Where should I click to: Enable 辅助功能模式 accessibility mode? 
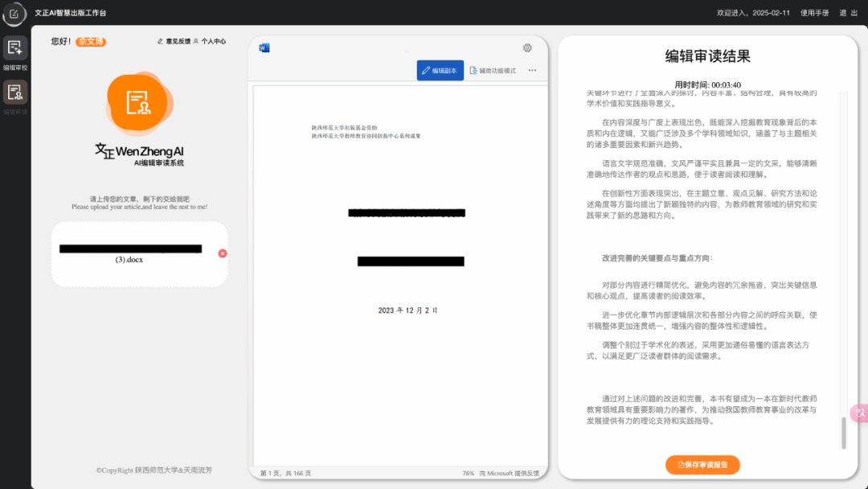point(493,71)
